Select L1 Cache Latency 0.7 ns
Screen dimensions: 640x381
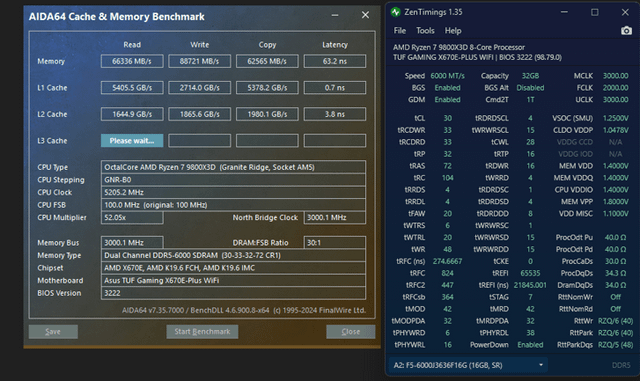click(335, 87)
